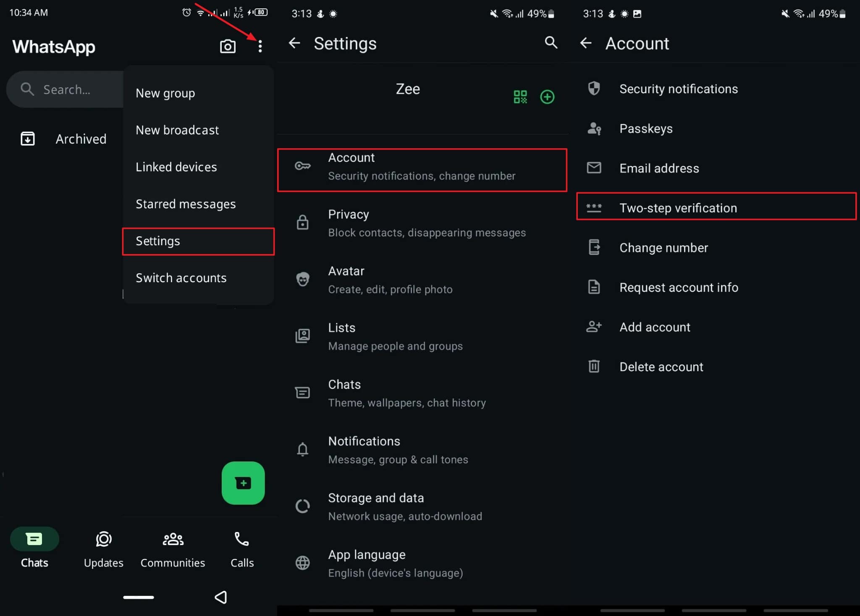Tap the Settings search magnifier
The image size is (860, 616).
551,42
